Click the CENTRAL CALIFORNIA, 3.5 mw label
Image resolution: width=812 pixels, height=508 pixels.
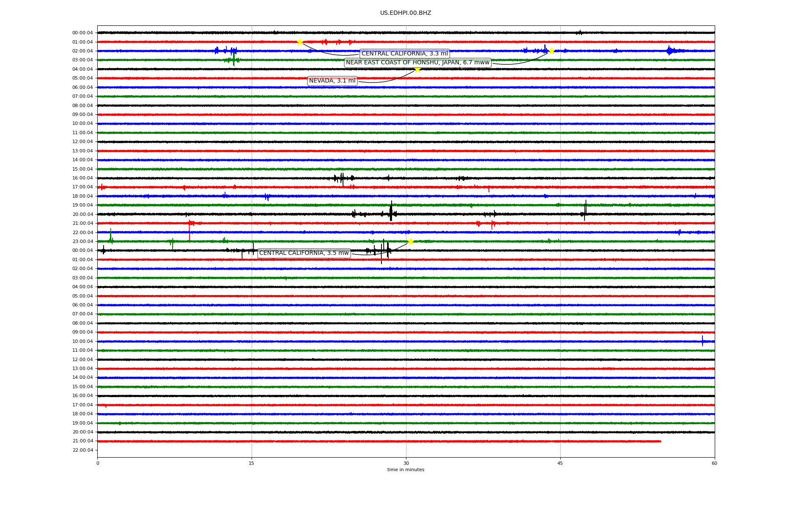(x=304, y=253)
